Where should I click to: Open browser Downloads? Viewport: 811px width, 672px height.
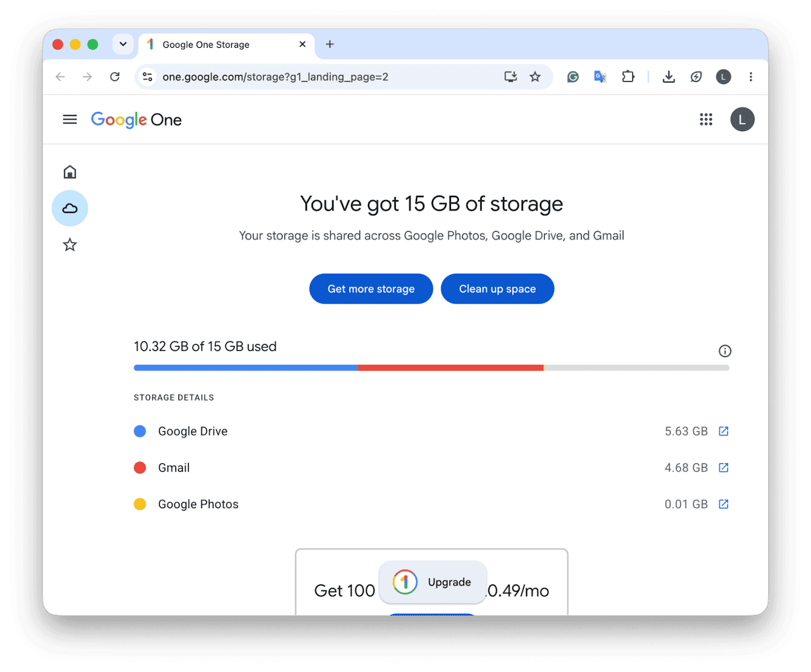(x=669, y=77)
